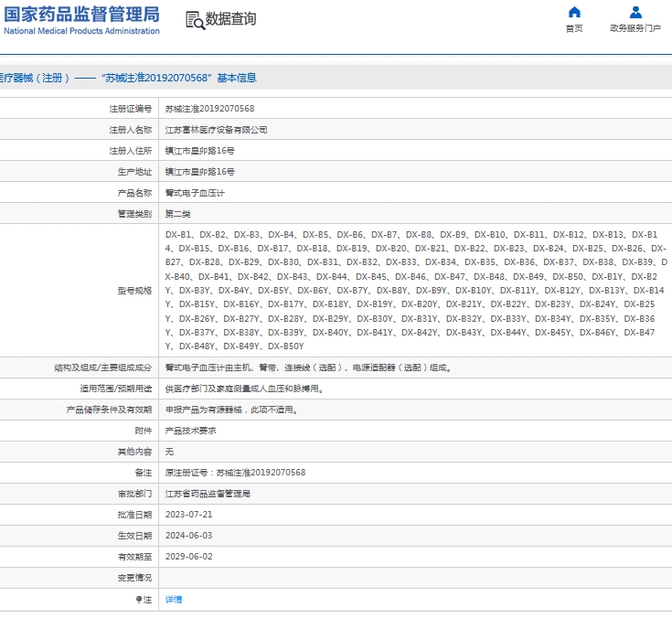The height and width of the screenshot is (618, 672).
Task: Click approval department 江苏省药品监督管理局
Action: [208, 494]
